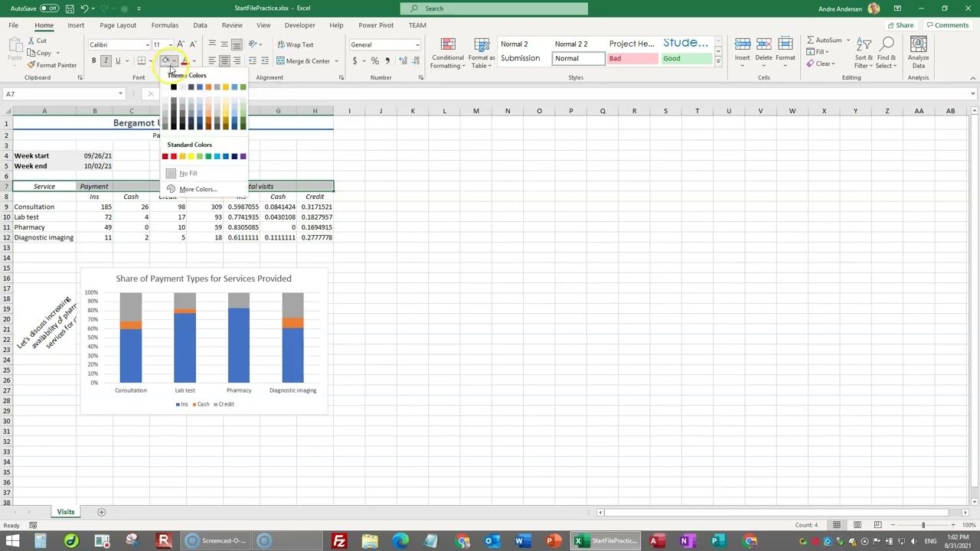Open Find & Select
Viewport: 980px width, 551px height.
pos(887,53)
